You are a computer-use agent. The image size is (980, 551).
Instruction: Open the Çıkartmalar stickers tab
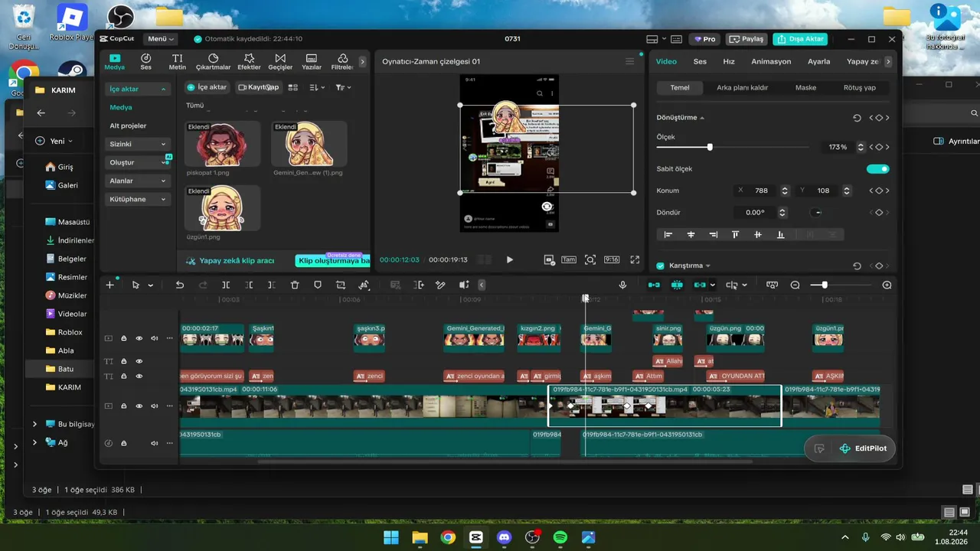214,62
